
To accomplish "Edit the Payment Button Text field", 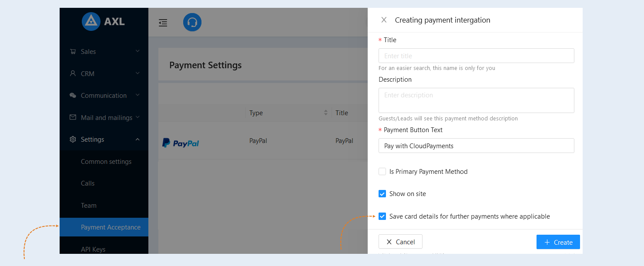I will 476,146.
